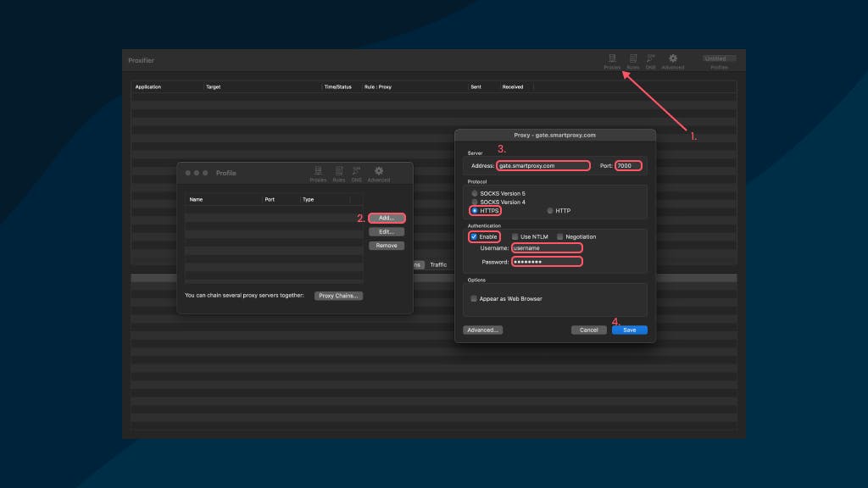Select the SOCKS Version 5 protocol
Image resolution: width=868 pixels, height=488 pixels.
(x=475, y=194)
